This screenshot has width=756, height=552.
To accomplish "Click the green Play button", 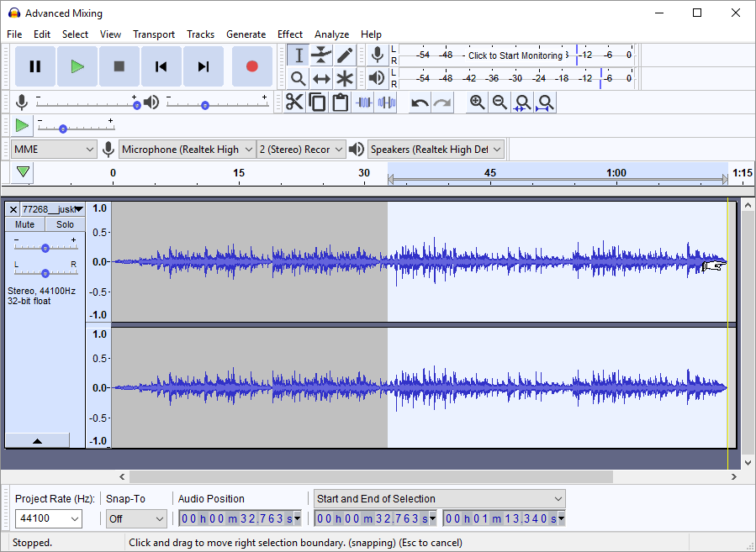I will pyautogui.click(x=77, y=66).
